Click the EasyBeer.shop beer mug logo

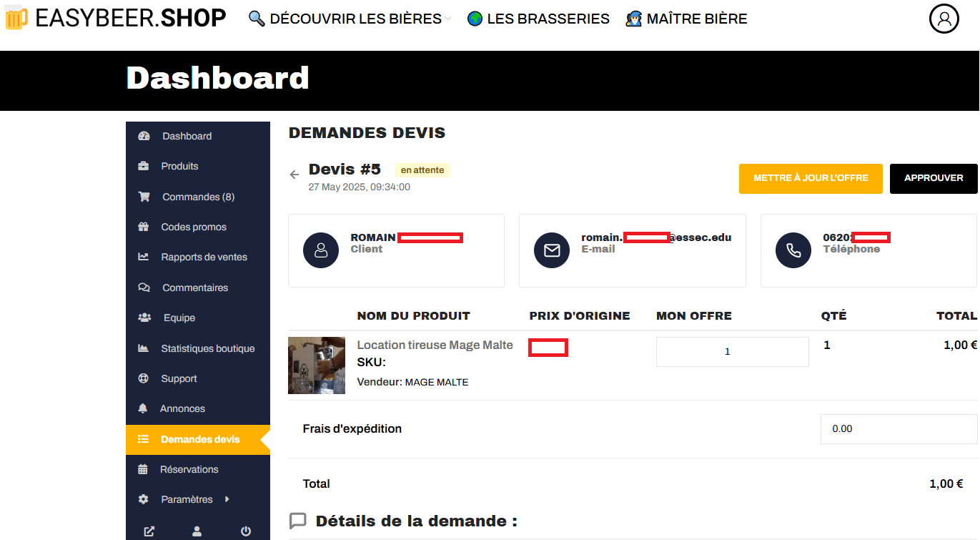(16, 19)
